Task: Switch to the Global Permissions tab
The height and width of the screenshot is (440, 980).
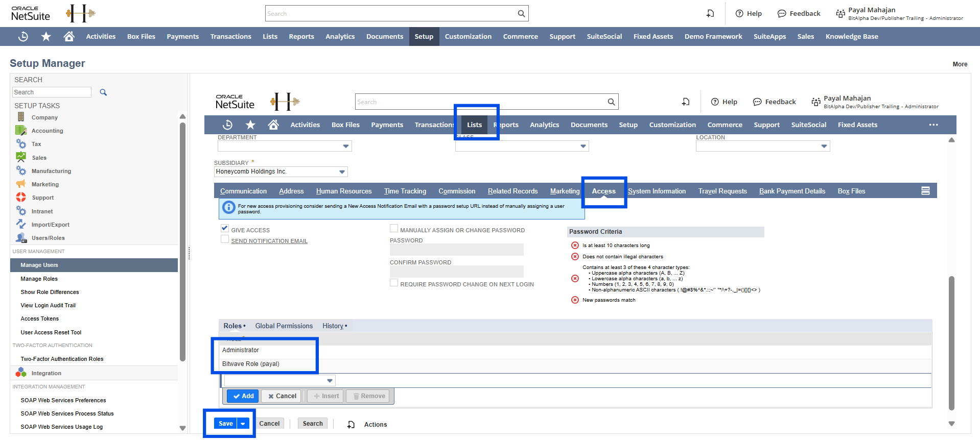Action: coord(284,326)
